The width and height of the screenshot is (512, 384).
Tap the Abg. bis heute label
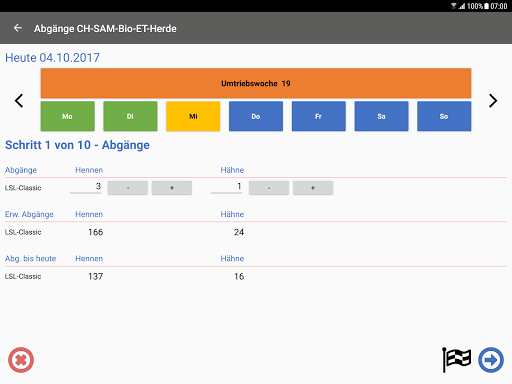coord(30,259)
